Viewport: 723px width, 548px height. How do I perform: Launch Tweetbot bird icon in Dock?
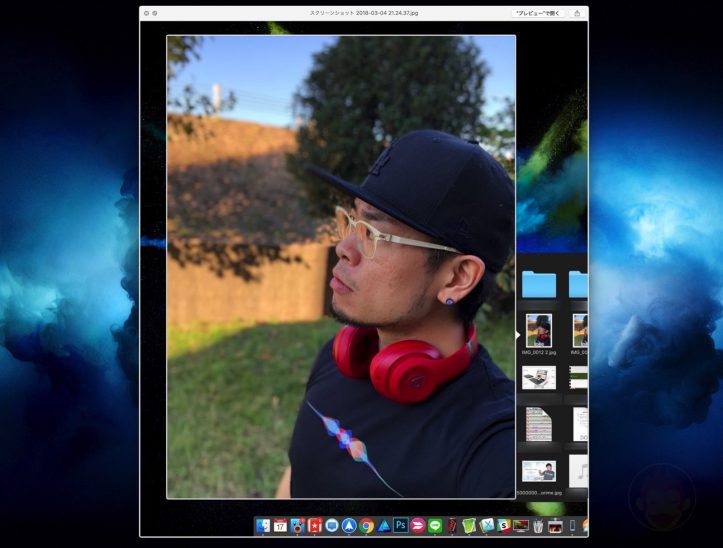tap(297, 525)
